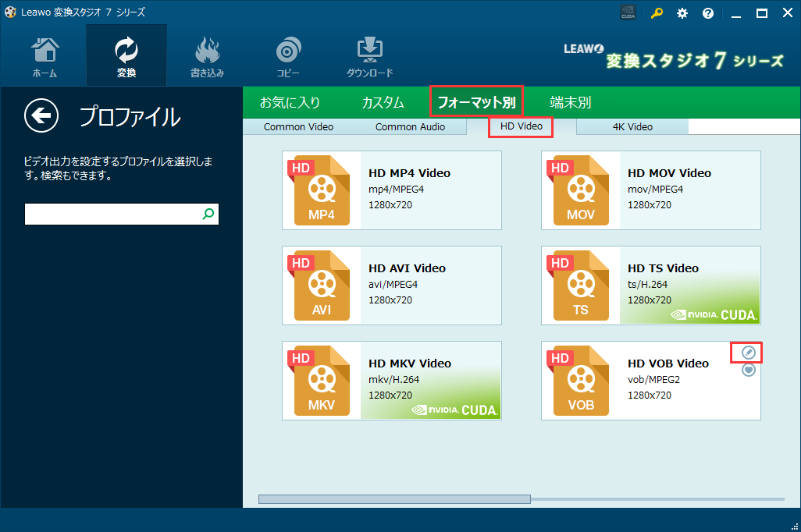Click the horizontal scrollbar under the profiles

(394, 499)
